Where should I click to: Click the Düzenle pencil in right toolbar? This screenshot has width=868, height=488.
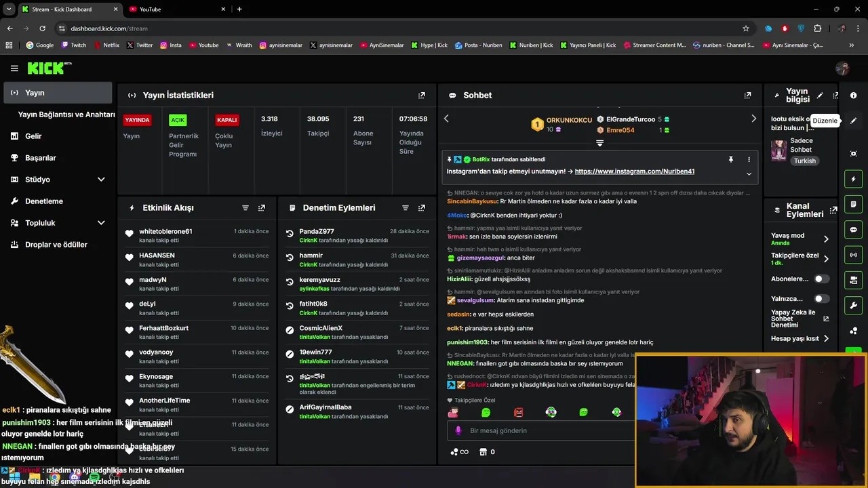click(x=854, y=121)
